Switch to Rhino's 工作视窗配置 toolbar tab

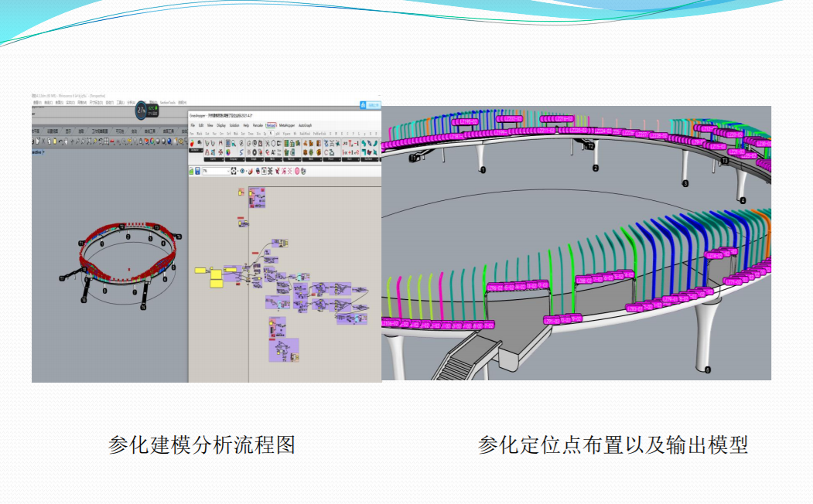click(x=100, y=131)
